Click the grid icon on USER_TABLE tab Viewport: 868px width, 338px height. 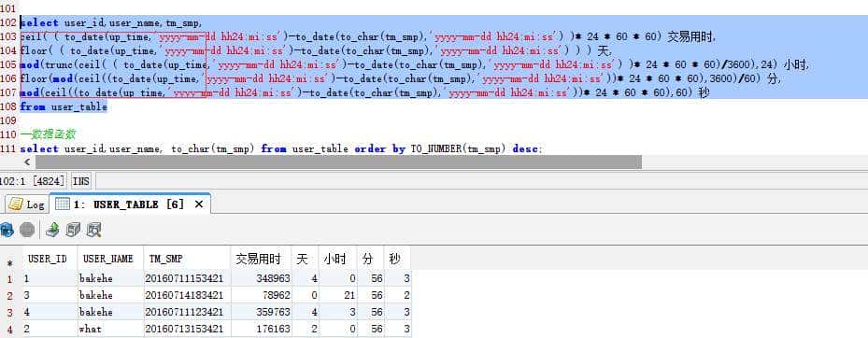[x=63, y=204]
